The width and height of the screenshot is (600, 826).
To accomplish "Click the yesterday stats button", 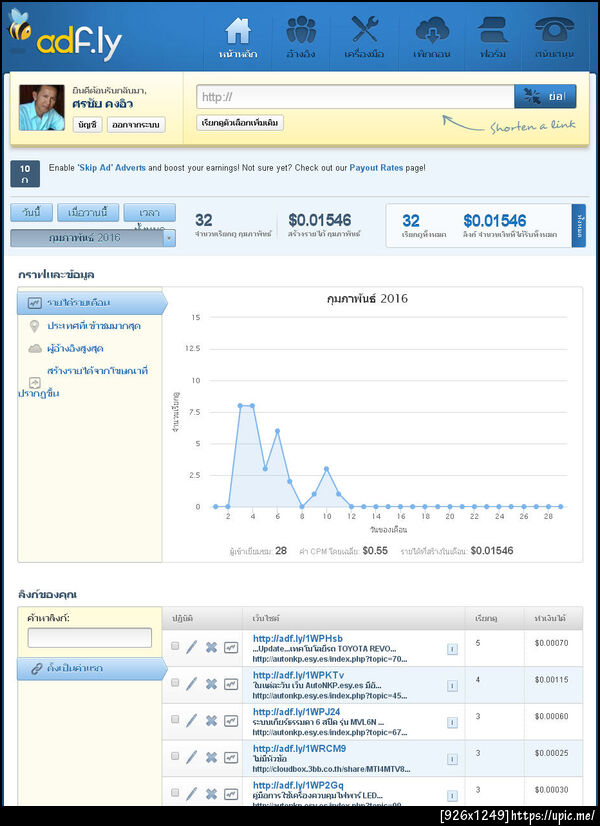I will pos(88,213).
